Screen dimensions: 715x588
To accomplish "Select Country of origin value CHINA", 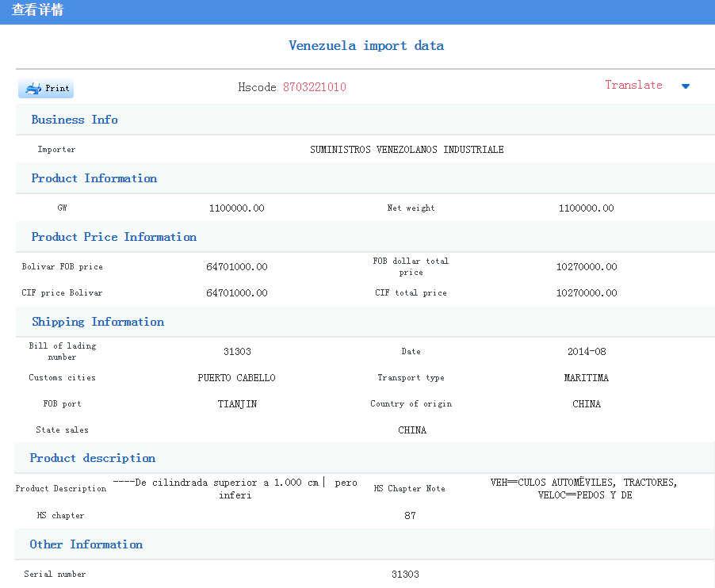I will click(x=587, y=404).
